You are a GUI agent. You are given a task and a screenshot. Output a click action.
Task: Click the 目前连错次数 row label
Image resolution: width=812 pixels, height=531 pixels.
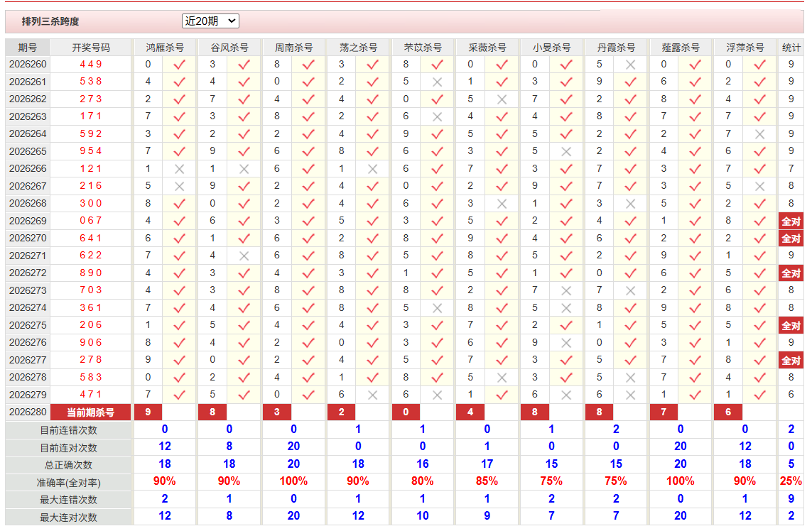tap(68, 431)
